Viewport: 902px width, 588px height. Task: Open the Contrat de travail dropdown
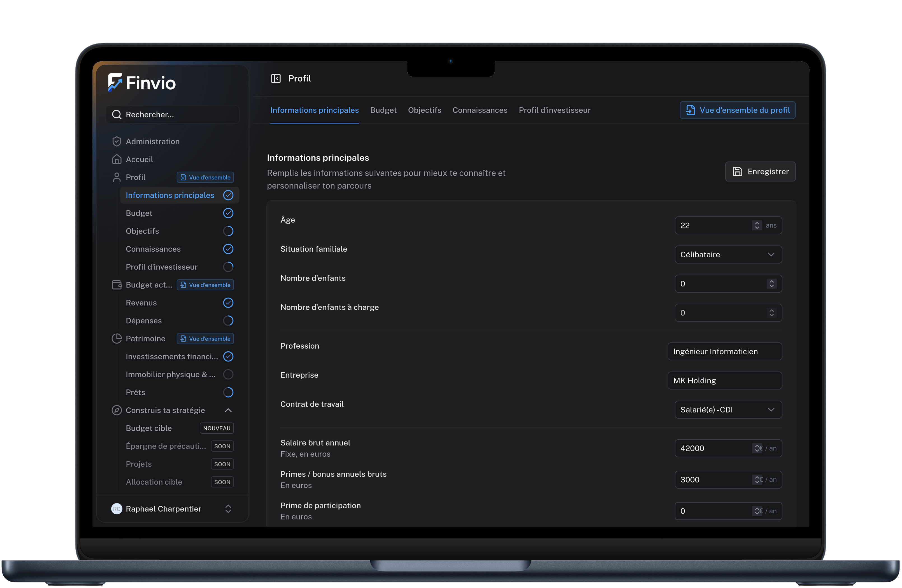pyautogui.click(x=728, y=410)
